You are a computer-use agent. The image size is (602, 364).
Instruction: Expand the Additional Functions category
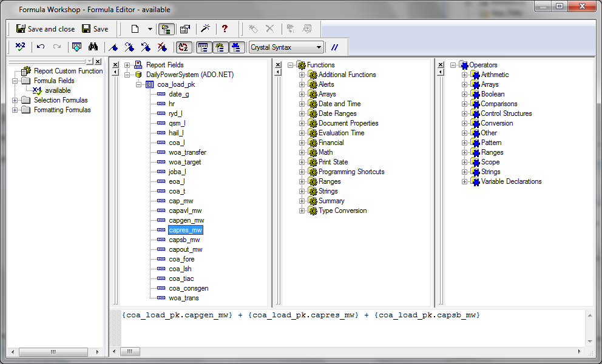[302, 75]
